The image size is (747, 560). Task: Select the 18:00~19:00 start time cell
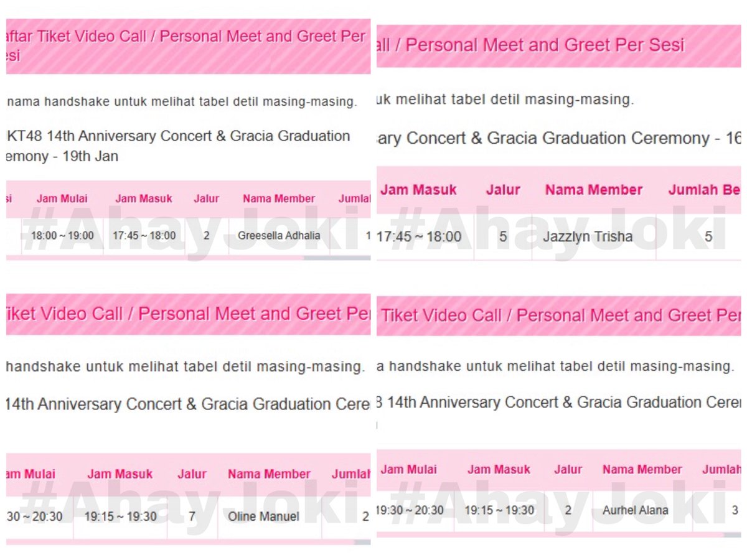click(62, 236)
